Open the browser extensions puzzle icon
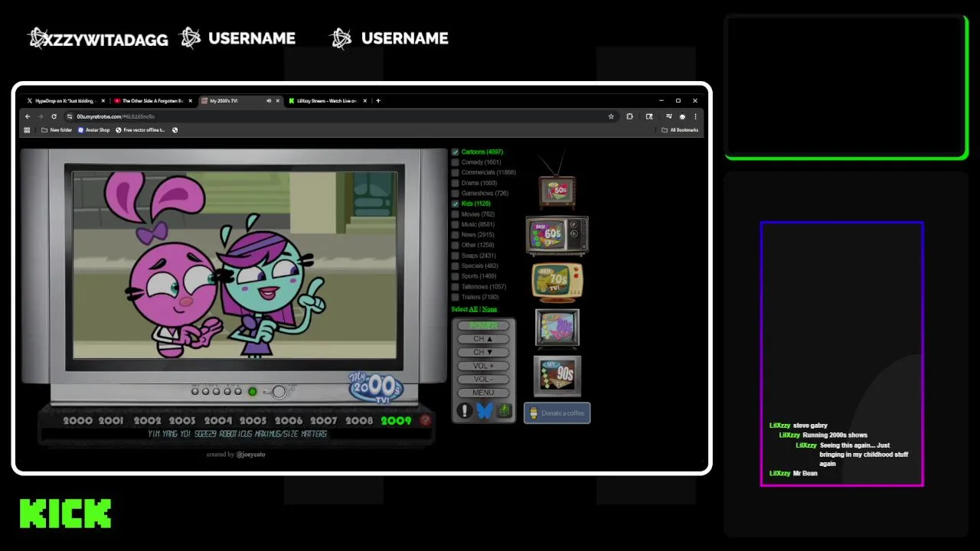This screenshot has width=980, height=551. (x=629, y=116)
